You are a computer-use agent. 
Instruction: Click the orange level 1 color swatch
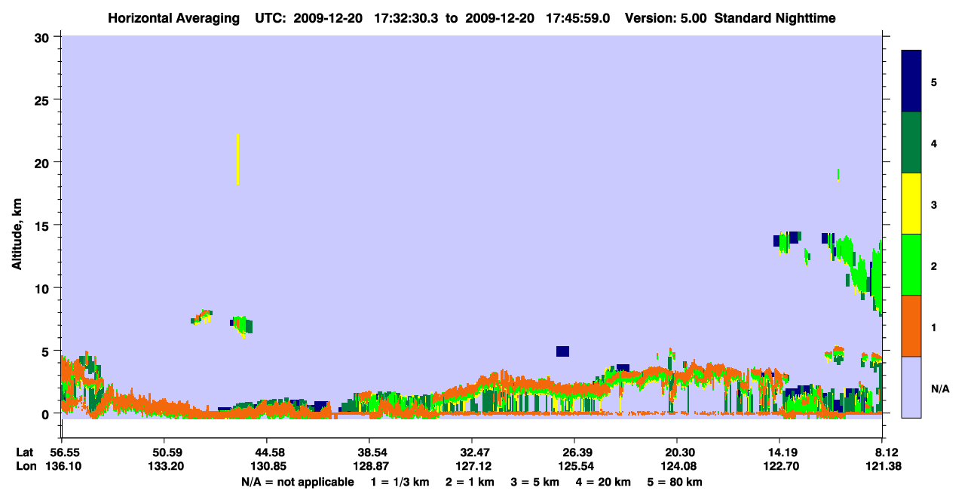[911, 326]
